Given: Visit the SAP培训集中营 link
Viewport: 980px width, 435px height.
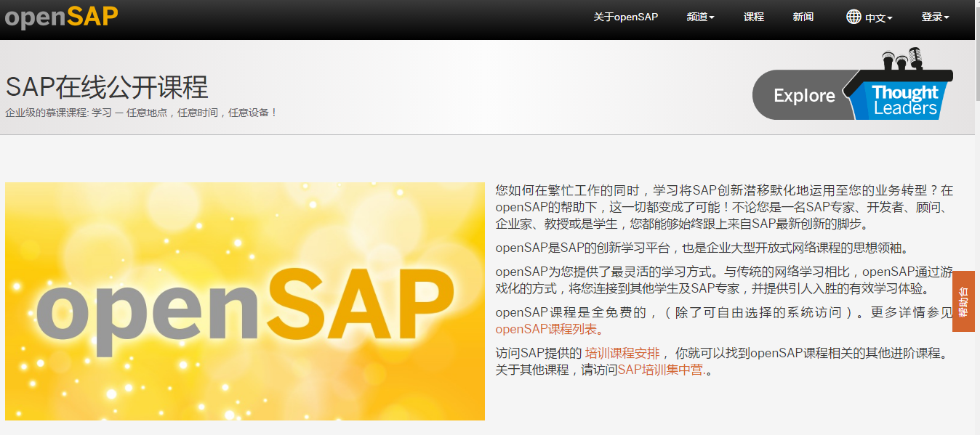Looking at the screenshot, I should [661, 370].
